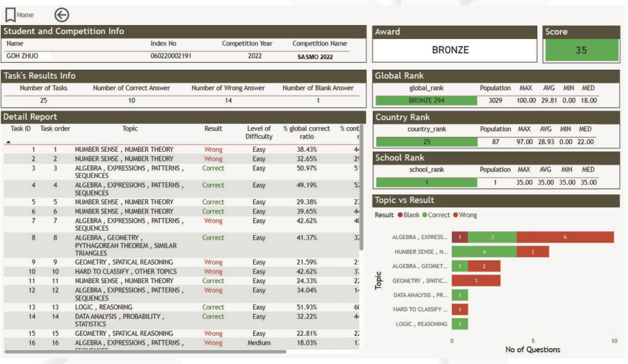Click the Detail Report horizontal scrollbar
Screen dimensions: 628x364
145,351
